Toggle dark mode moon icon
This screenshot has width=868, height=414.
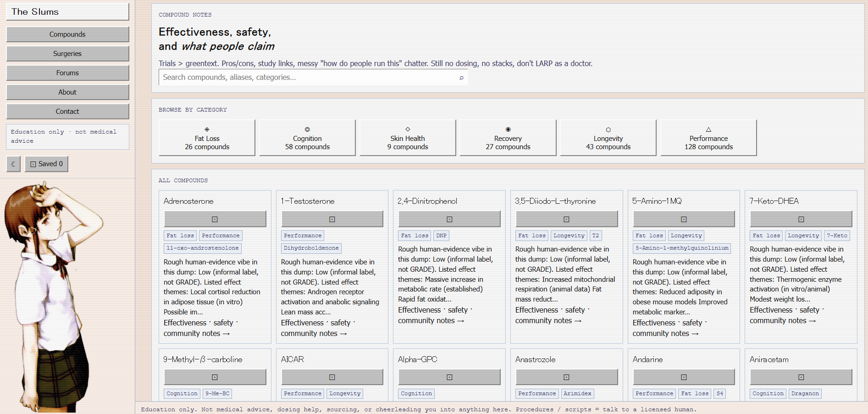pyautogui.click(x=13, y=164)
